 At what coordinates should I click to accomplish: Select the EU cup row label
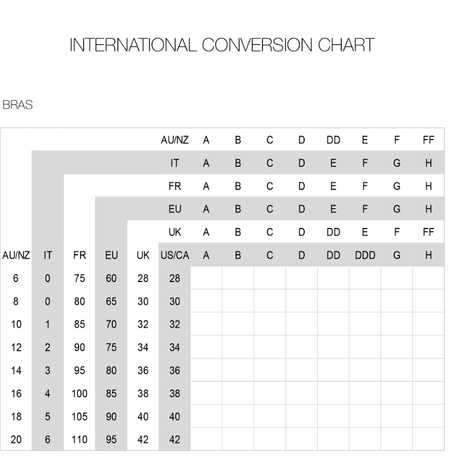coord(175,209)
